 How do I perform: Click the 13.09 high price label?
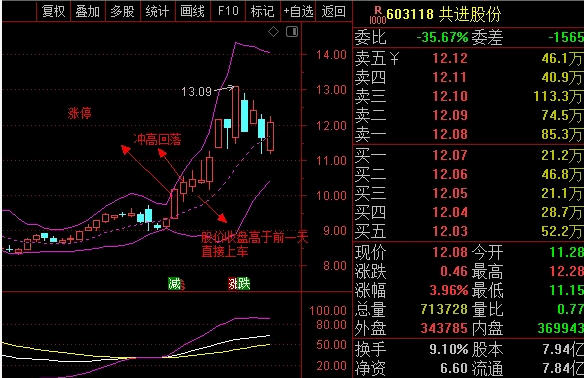pos(196,92)
